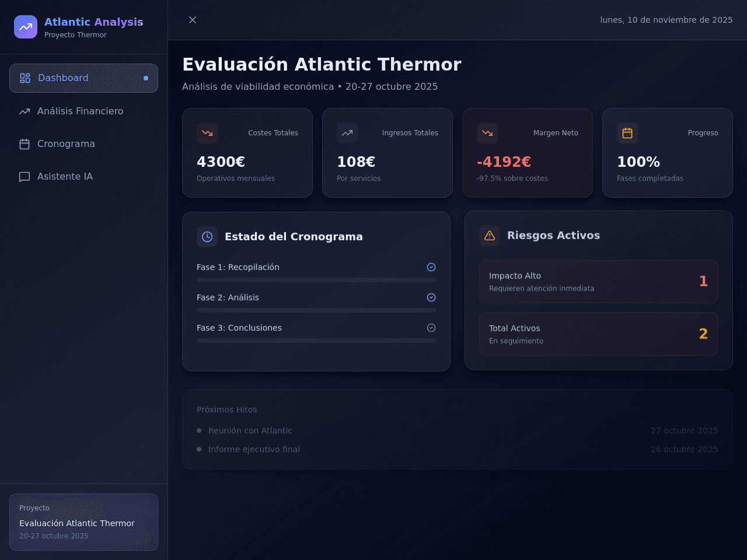Click the warning triangle icon beside Riesgos Activos
747x560 pixels.
tap(490, 236)
